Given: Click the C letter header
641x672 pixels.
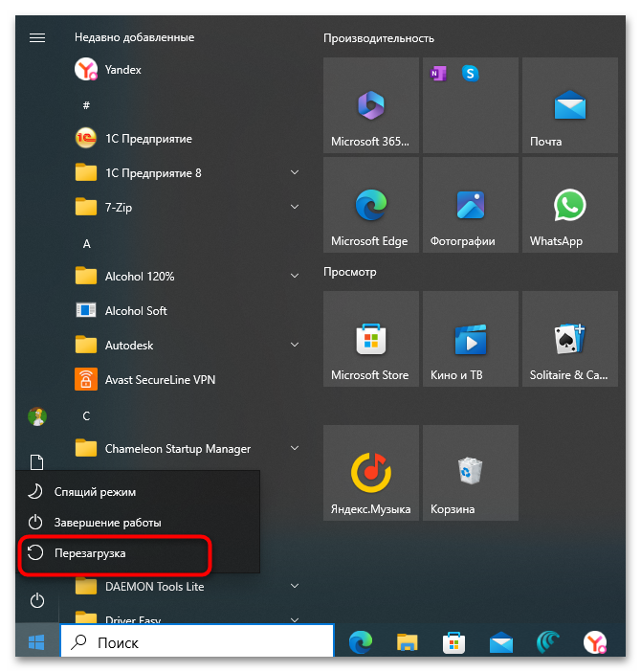Looking at the screenshot, I should 86,416.
